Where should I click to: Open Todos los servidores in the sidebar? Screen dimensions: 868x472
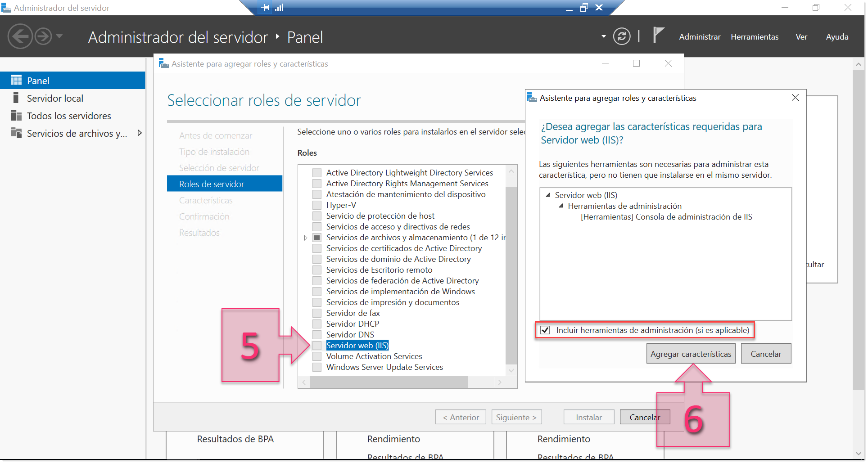pyautogui.click(x=69, y=116)
